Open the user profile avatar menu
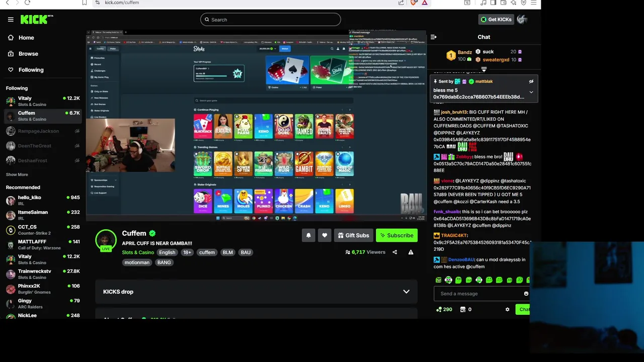This screenshot has height=362, width=644. [x=522, y=20]
